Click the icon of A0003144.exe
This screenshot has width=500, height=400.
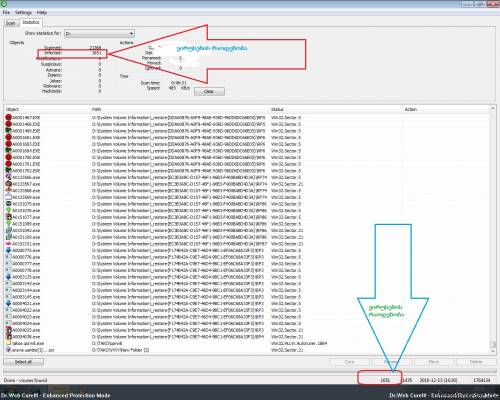[8, 290]
